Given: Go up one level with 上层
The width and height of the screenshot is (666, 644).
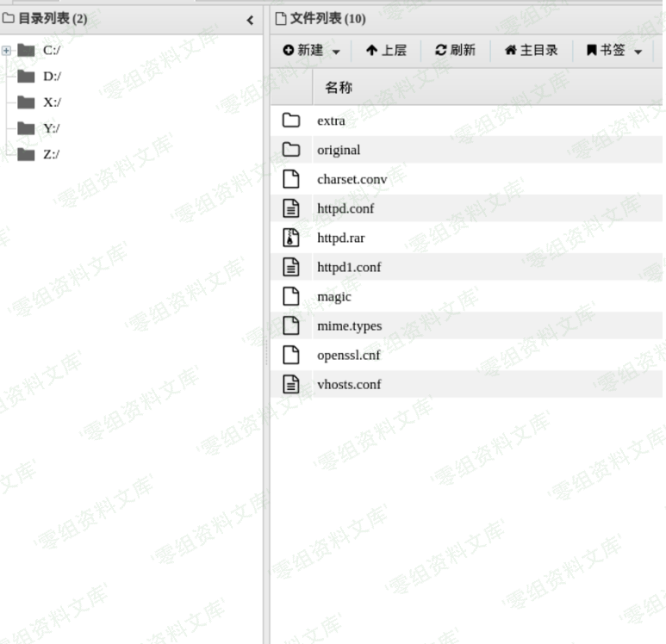Looking at the screenshot, I should point(386,51).
